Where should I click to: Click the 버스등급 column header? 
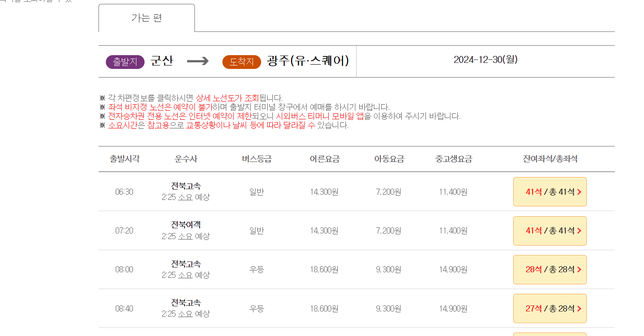click(257, 159)
